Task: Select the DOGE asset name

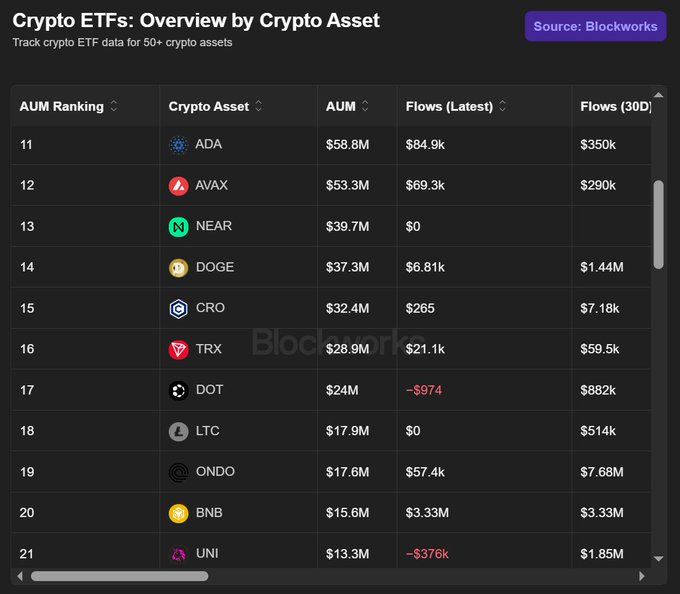Action: tap(215, 267)
